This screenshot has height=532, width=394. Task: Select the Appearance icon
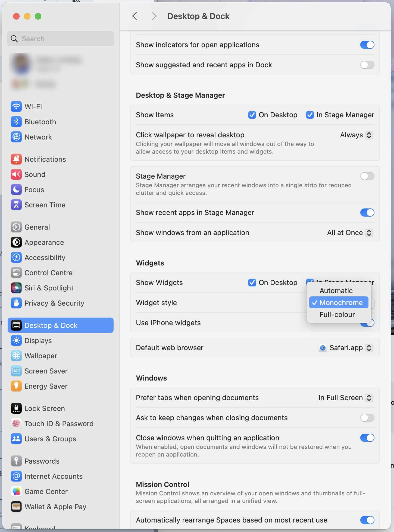[16, 242]
